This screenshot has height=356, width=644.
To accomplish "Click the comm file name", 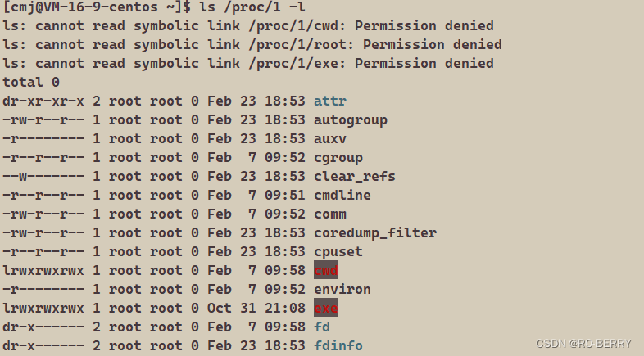I will pyautogui.click(x=330, y=214).
